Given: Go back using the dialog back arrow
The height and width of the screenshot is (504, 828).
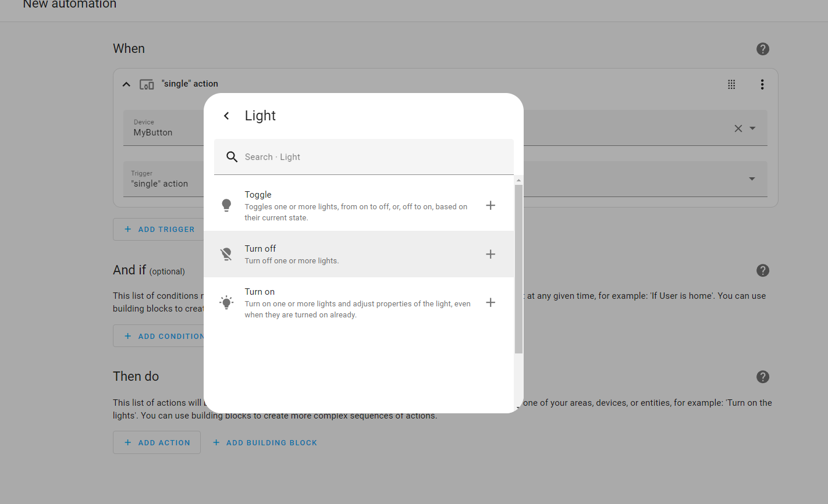Looking at the screenshot, I should tap(226, 116).
